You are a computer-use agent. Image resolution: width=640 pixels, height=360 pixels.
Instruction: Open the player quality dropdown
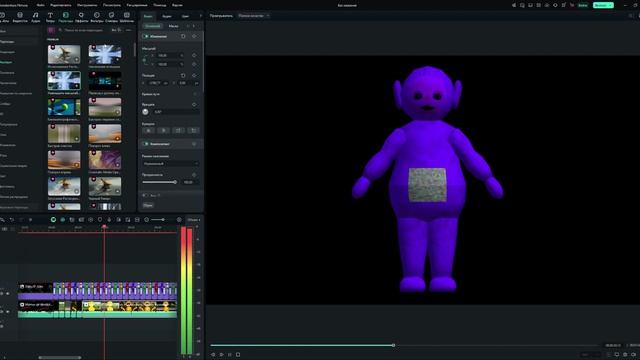pyautogui.click(x=253, y=16)
